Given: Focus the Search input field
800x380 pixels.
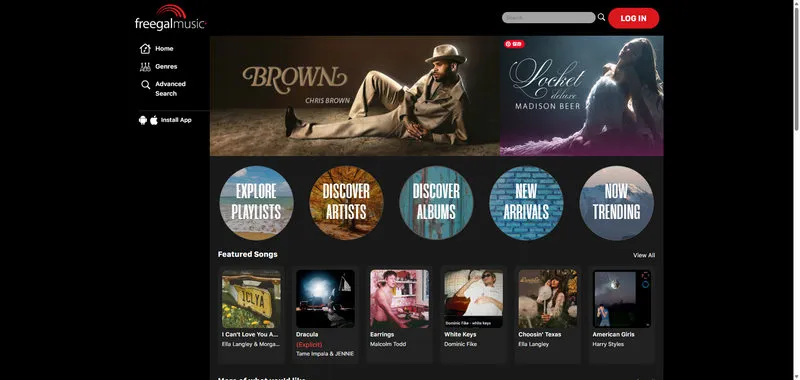Looking at the screenshot, I should coord(548,18).
